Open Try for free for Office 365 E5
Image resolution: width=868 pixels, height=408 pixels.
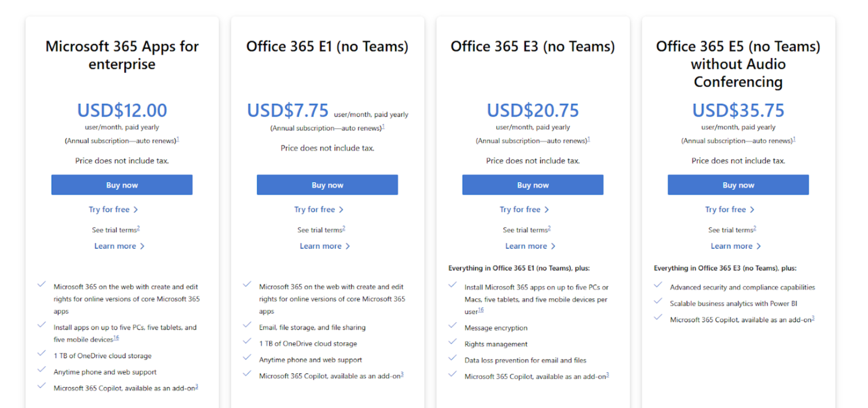(x=730, y=209)
